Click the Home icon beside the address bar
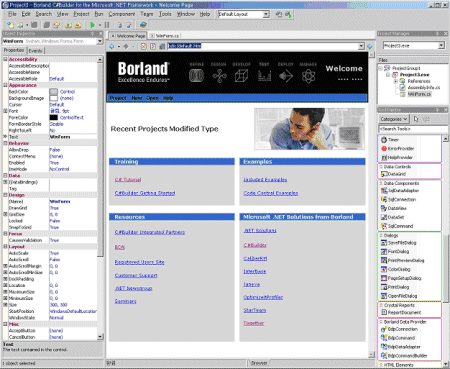 click(x=162, y=46)
